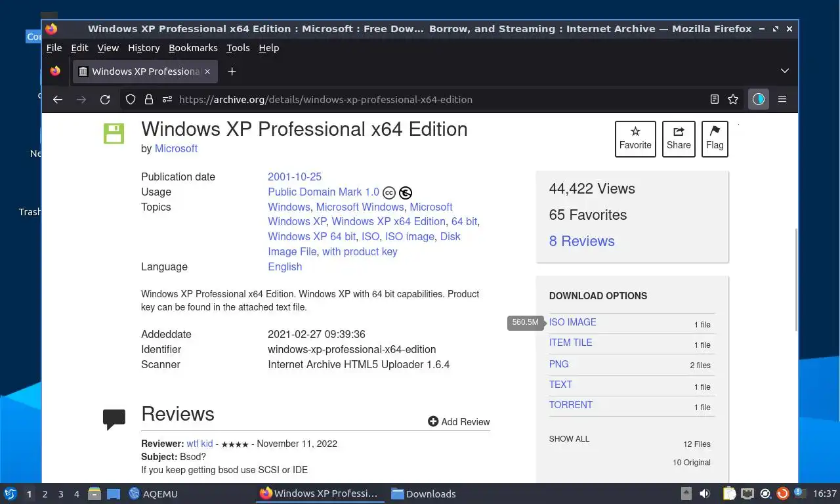Open the system start menu icon

click(10, 493)
